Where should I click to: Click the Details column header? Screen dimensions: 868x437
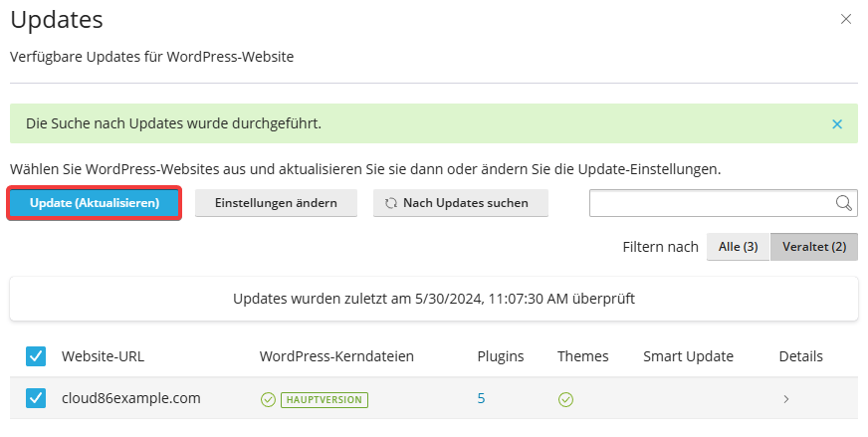coord(800,356)
